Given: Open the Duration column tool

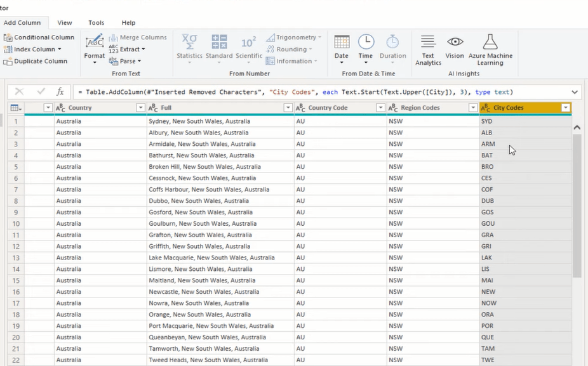Looking at the screenshot, I should point(392,48).
